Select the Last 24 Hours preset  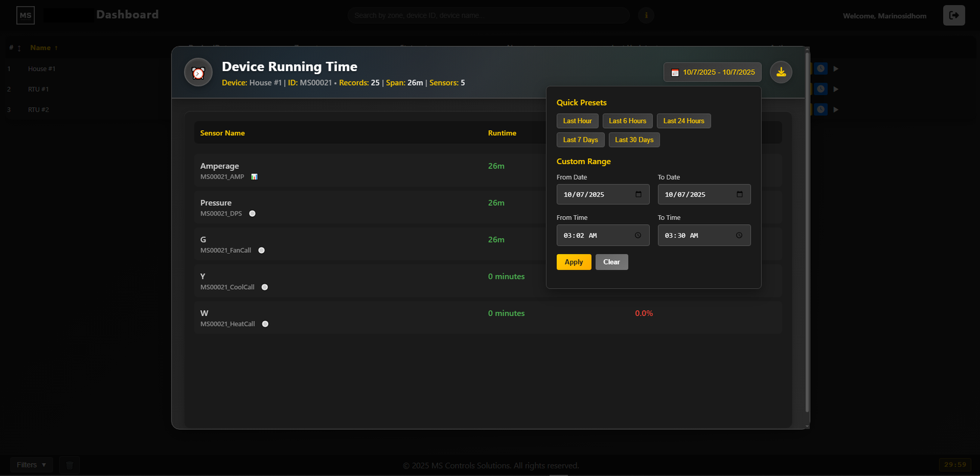pos(684,121)
